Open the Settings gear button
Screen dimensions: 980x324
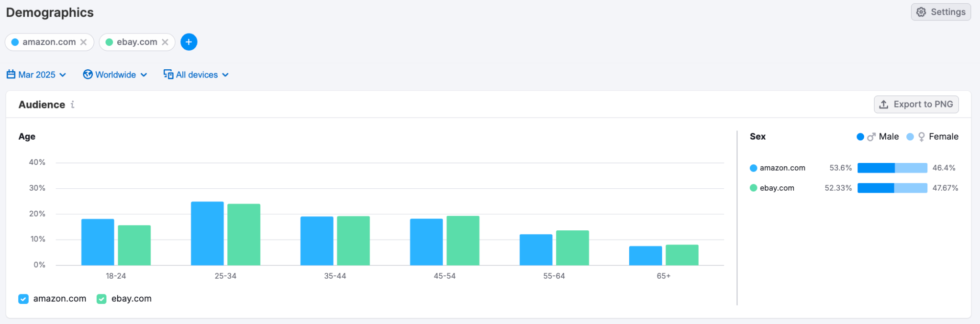pos(940,12)
